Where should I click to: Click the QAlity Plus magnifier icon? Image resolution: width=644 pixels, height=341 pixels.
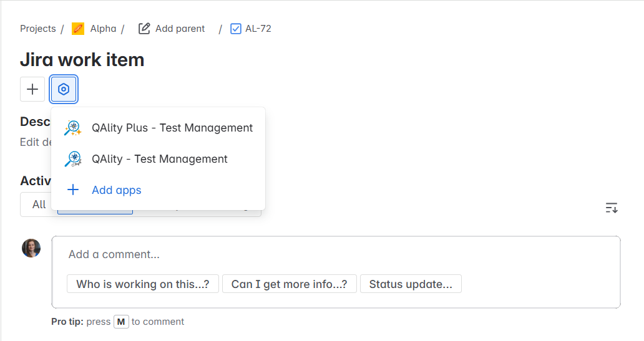tap(73, 128)
